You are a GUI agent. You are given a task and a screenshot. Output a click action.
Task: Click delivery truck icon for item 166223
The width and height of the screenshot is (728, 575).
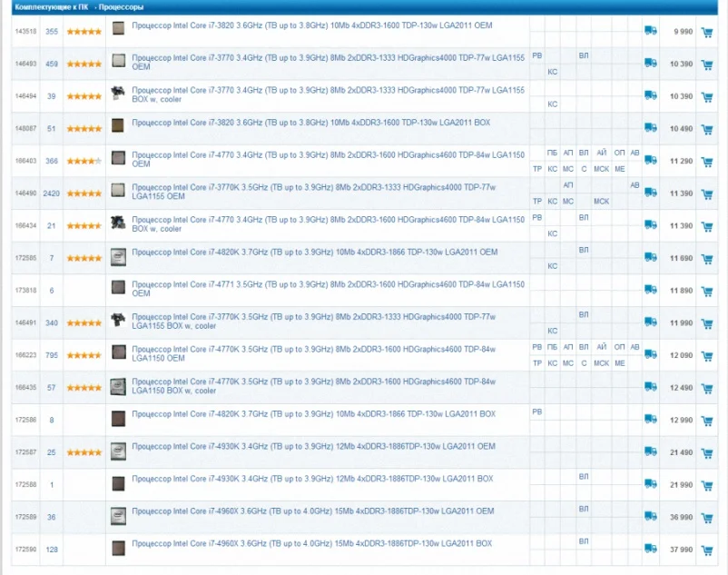(x=651, y=354)
